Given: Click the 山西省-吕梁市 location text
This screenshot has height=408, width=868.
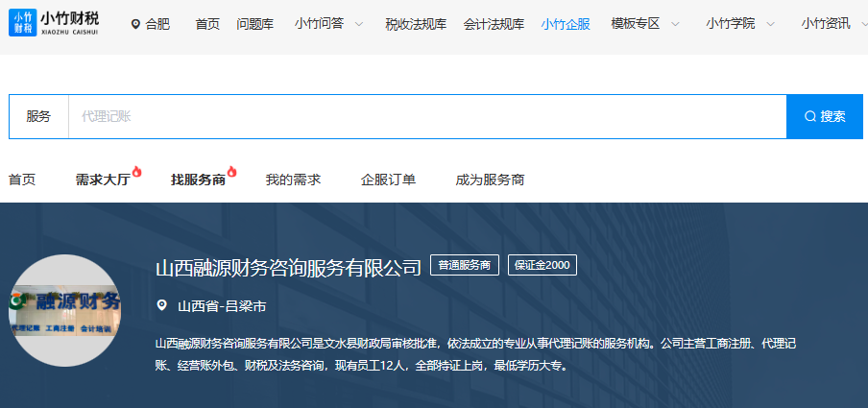Looking at the screenshot, I should point(222,306).
